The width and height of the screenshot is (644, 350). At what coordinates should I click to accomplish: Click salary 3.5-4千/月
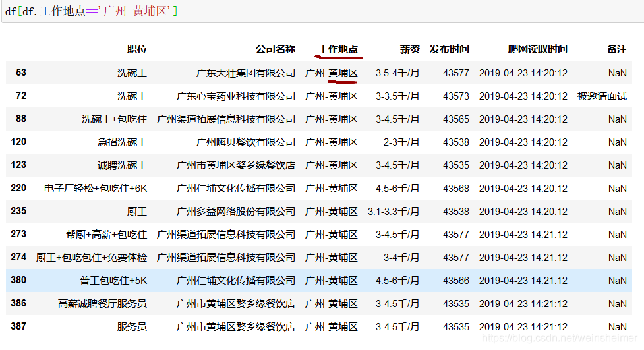point(397,73)
